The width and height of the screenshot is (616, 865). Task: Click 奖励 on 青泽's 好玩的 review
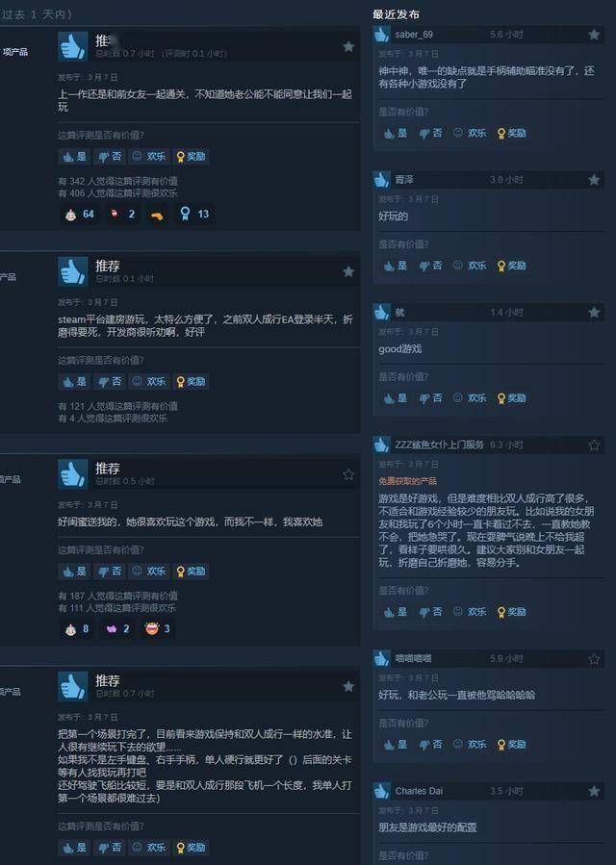(x=512, y=266)
